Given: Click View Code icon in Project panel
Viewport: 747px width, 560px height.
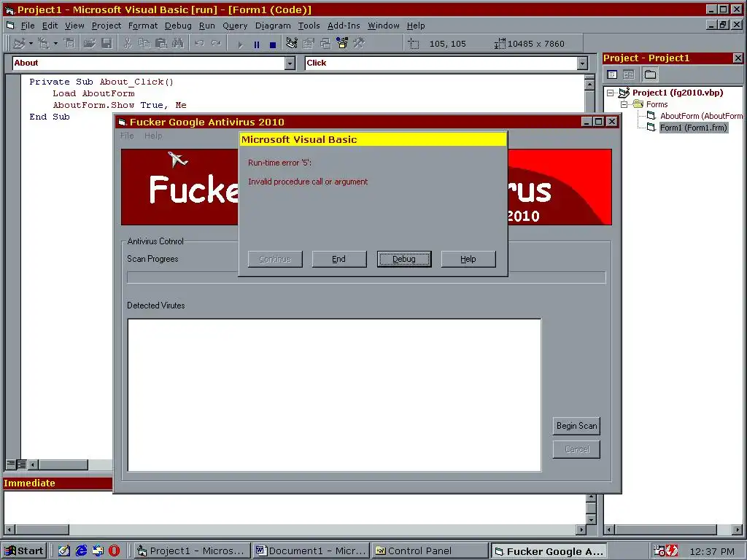Looking at the screenshot, I should pos(612,74).
